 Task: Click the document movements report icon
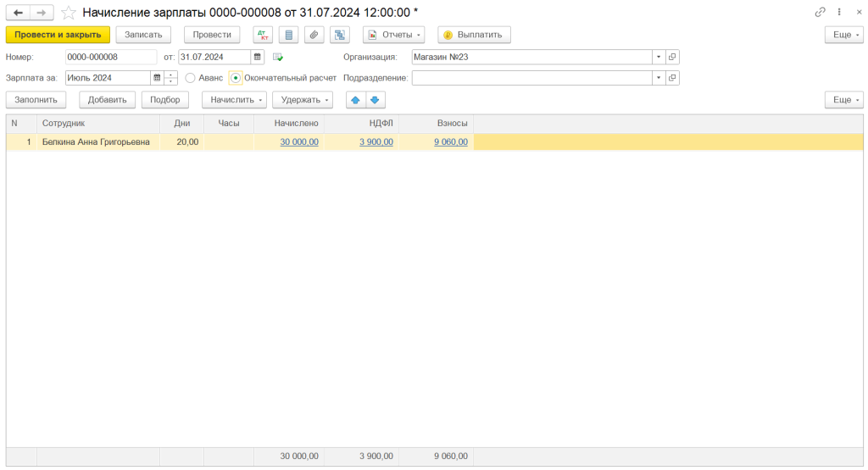point(289,35)
